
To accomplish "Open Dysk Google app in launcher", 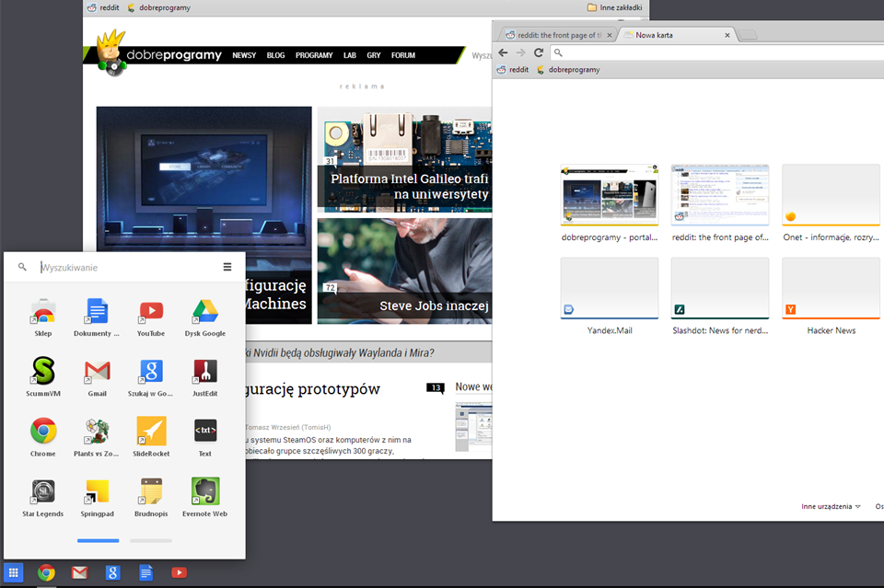I will [205, 318].
